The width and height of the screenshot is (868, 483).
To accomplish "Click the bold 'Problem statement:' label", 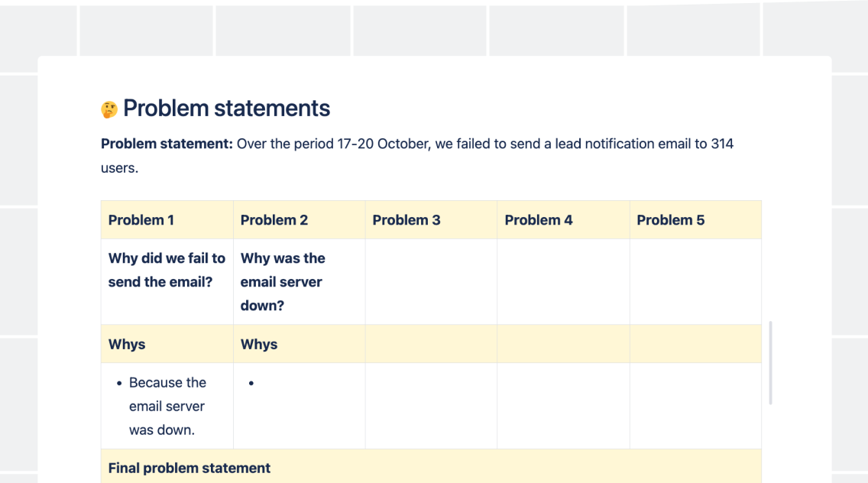I will point(167,144).
